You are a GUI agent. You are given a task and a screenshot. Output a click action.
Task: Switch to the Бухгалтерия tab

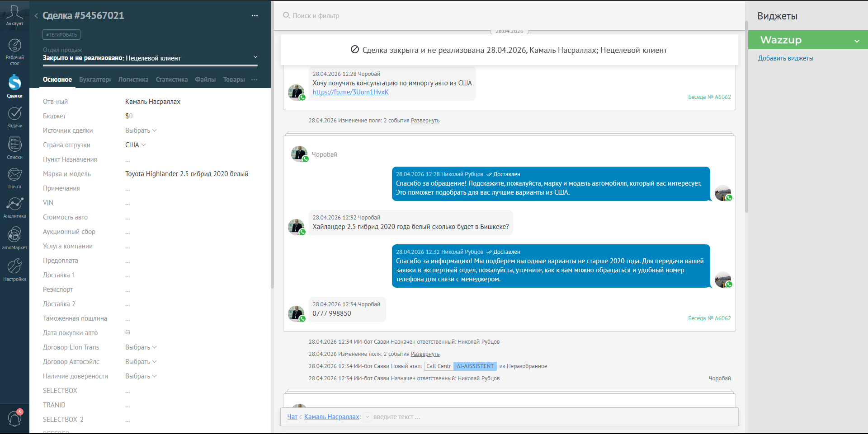(x=95, y=79)
